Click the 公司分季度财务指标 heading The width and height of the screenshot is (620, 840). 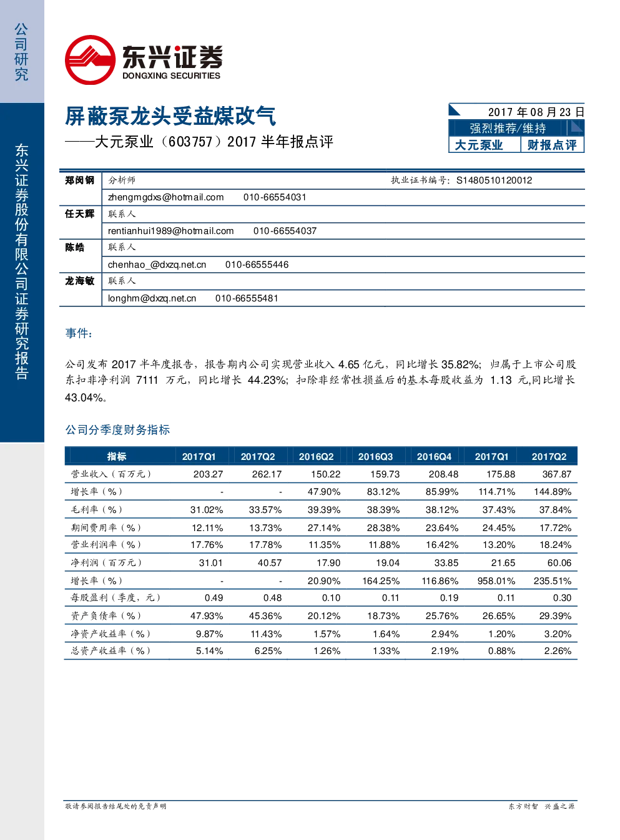(117, 429)
